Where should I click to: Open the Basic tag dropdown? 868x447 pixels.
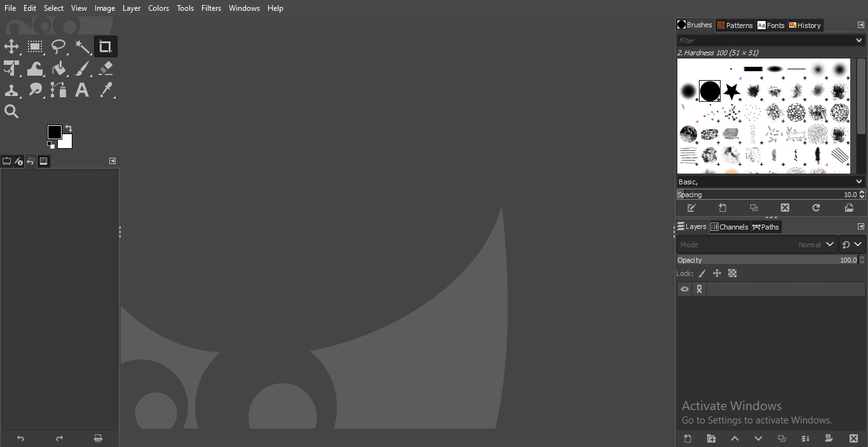point(859,182)
